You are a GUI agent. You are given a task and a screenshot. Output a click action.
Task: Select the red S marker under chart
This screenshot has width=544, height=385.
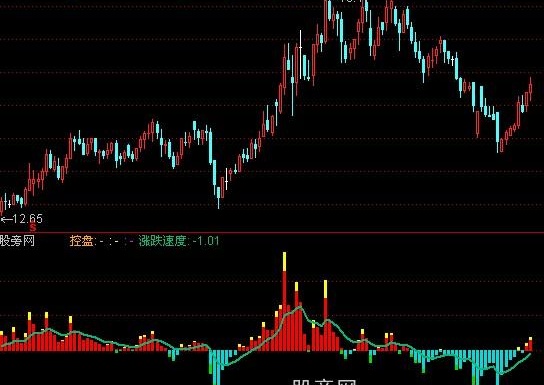coord(33,228)
